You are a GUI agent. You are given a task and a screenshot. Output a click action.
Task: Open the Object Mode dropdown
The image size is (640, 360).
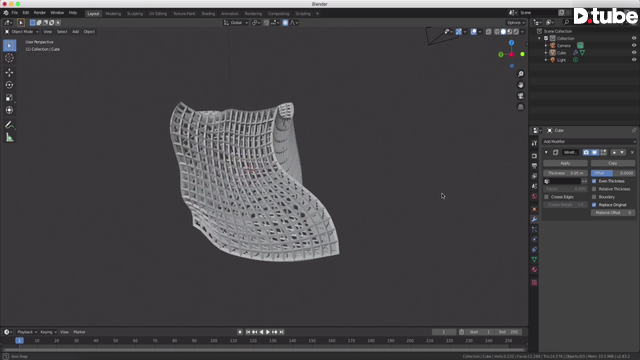point(22,31)
